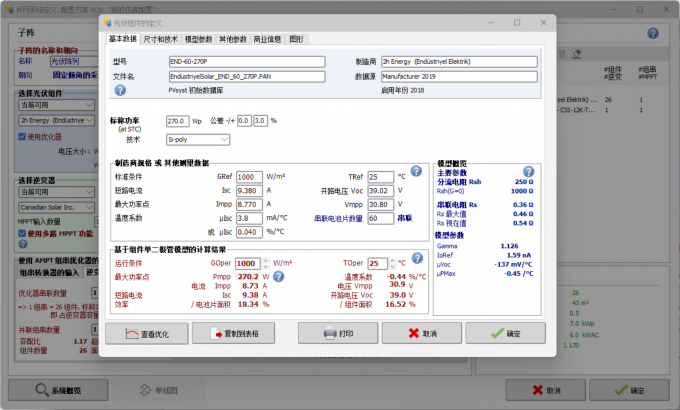Image resolution: width=680 pixels, height=410 pixels.
Task: Adjust the TOper spinner arrows
Action: (x=392, y=263)
